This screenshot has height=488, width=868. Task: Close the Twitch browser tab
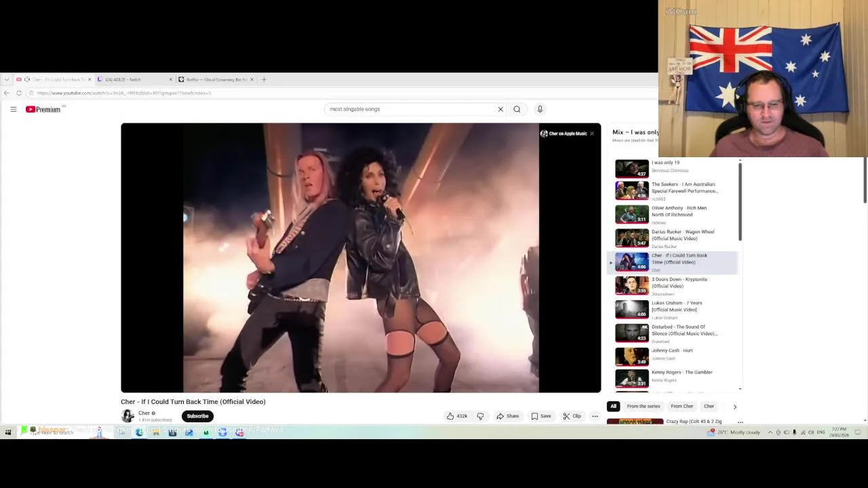(x=171, y=79)
